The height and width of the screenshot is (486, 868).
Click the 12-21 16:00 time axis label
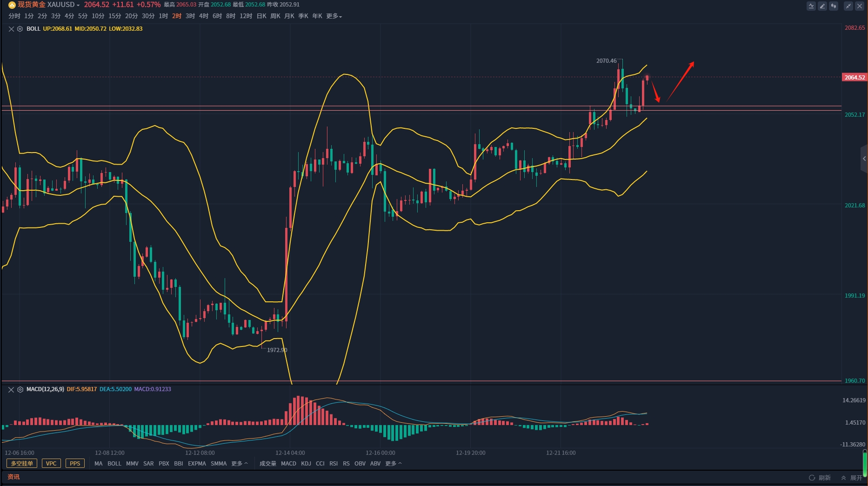[x=561, y=453]
